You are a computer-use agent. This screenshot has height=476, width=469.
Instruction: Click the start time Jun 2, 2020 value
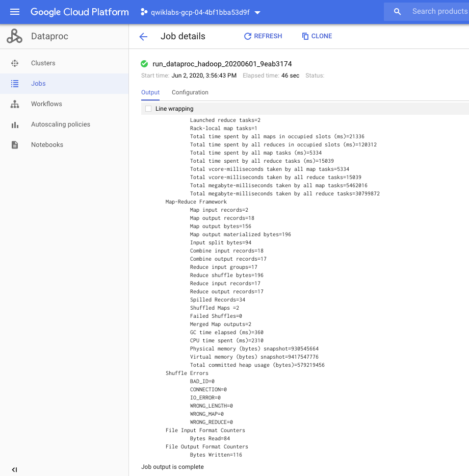tap(204, 76)
